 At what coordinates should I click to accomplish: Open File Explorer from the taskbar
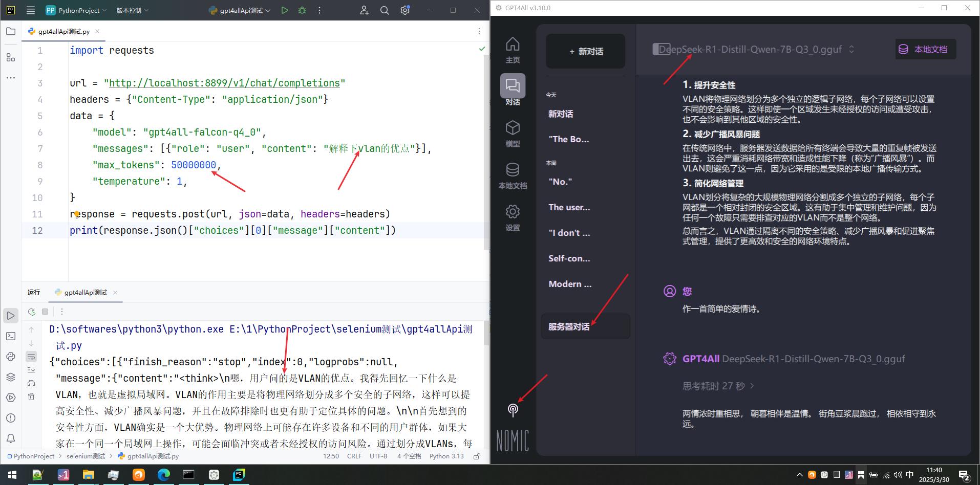point(88,475)
